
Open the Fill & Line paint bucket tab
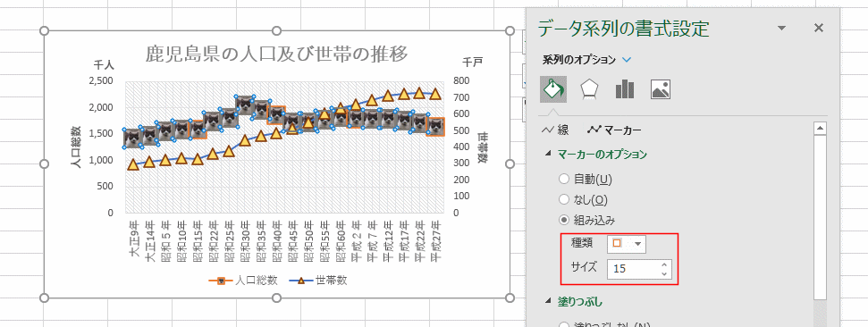(553, 89)
